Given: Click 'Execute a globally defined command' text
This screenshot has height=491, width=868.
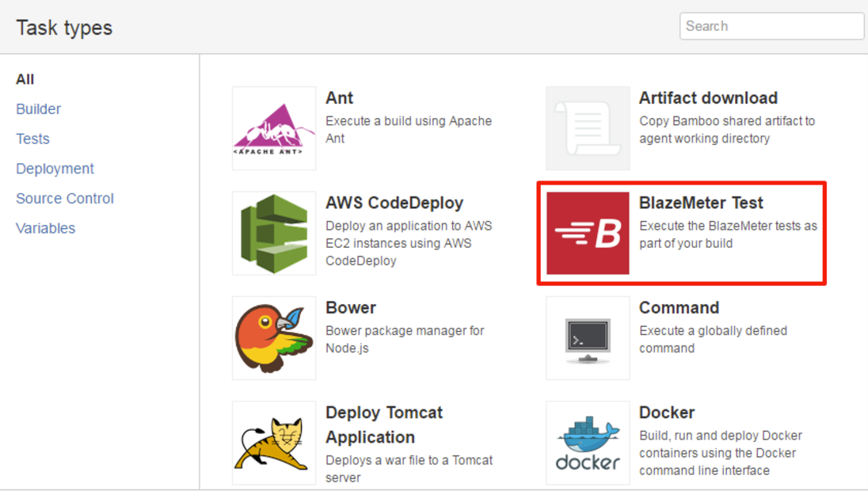Looking at the screenshot, I should (713, 339).
